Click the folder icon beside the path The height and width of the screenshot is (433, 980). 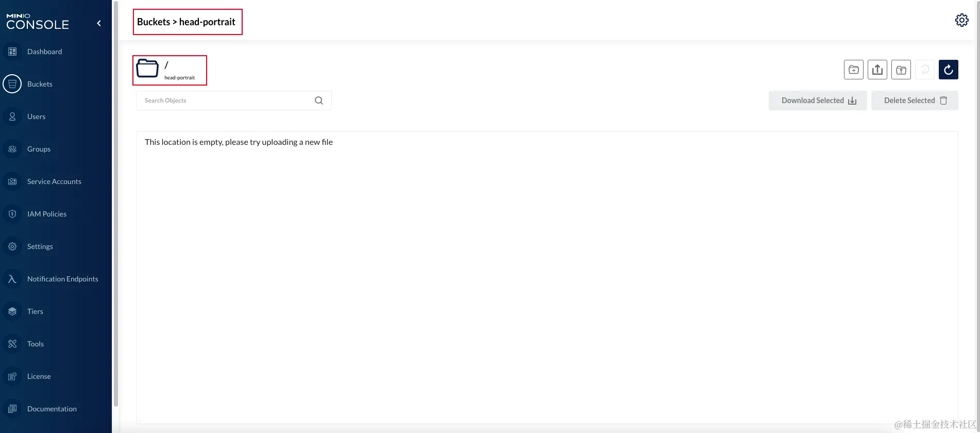[147, 68]
